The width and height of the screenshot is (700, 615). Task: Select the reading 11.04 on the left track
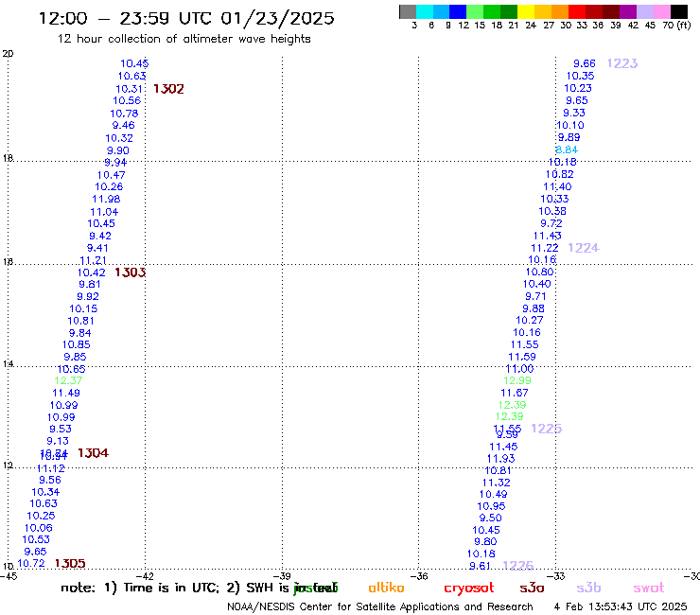click(104, 212)
